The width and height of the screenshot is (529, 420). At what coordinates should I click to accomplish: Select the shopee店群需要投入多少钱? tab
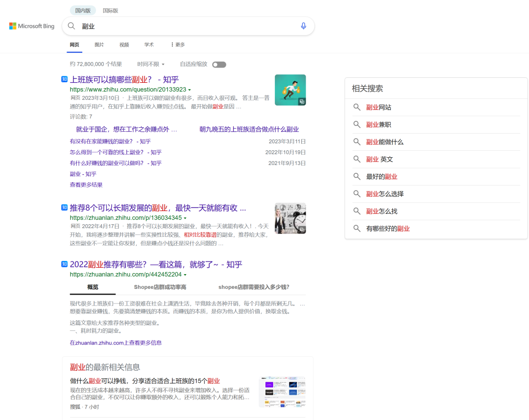(x=254, y=287)
